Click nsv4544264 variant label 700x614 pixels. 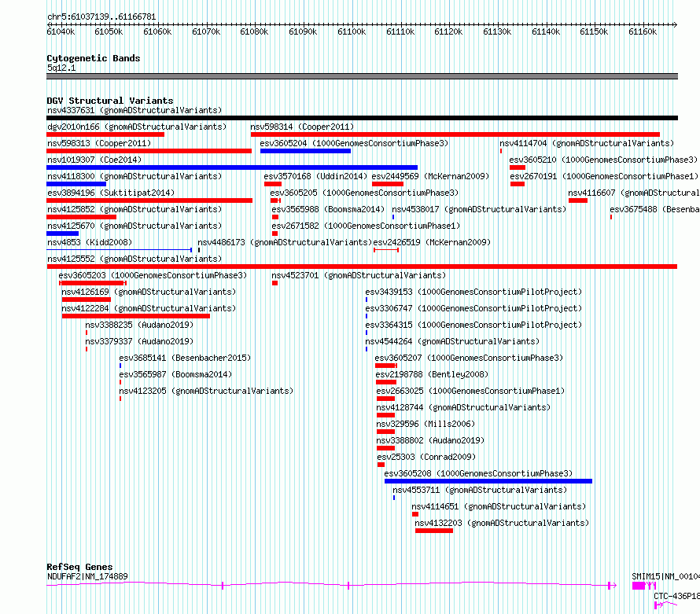(x=452, y=341)
